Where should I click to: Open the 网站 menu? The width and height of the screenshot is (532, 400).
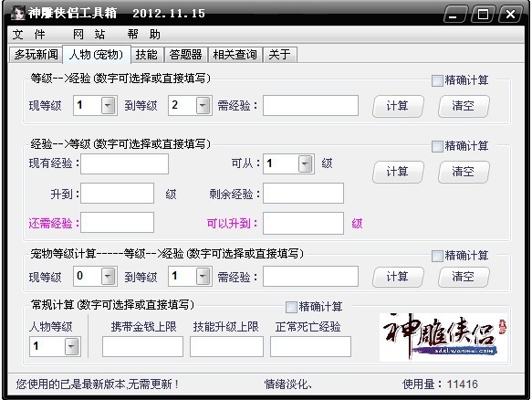[x=89, y=35]
